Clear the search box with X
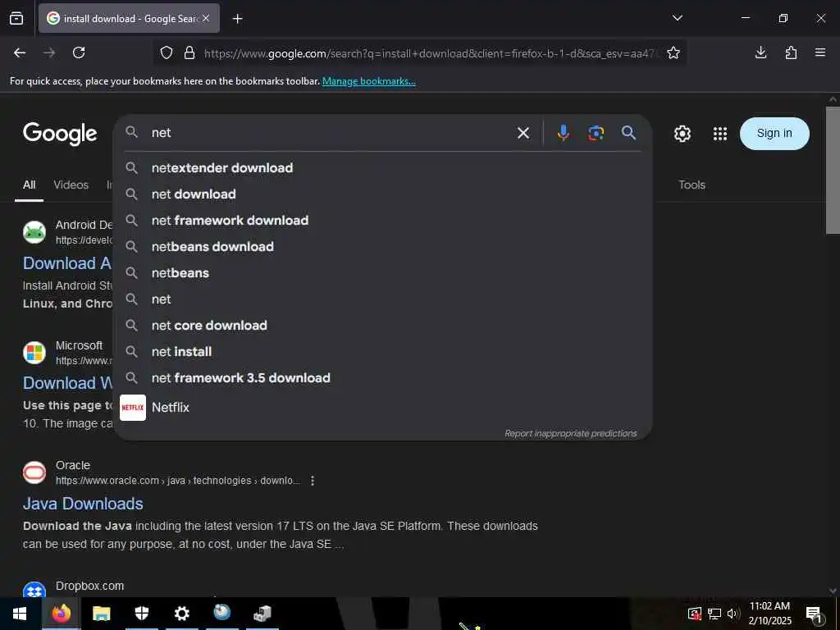 click(523, 133)
